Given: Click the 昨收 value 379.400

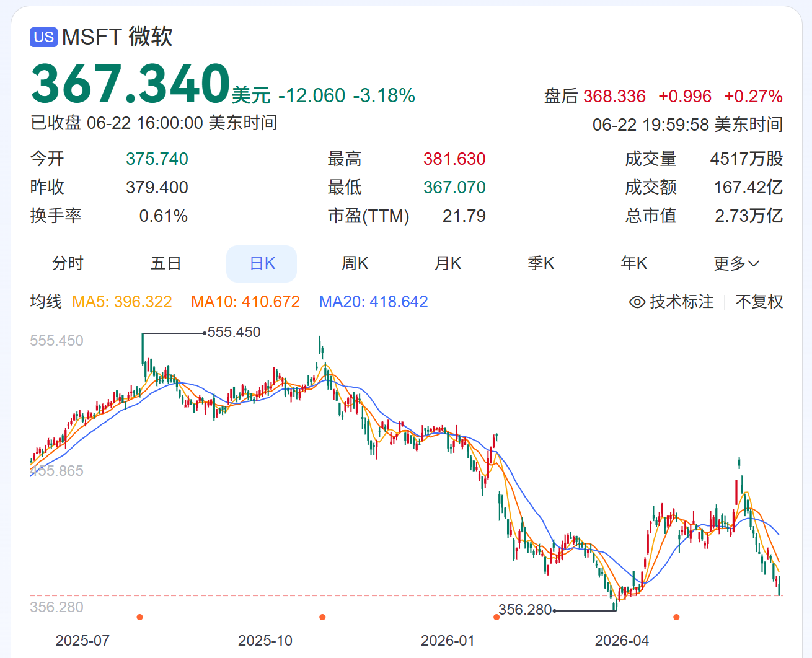Looking at the screenshot, I should [157, 188].
